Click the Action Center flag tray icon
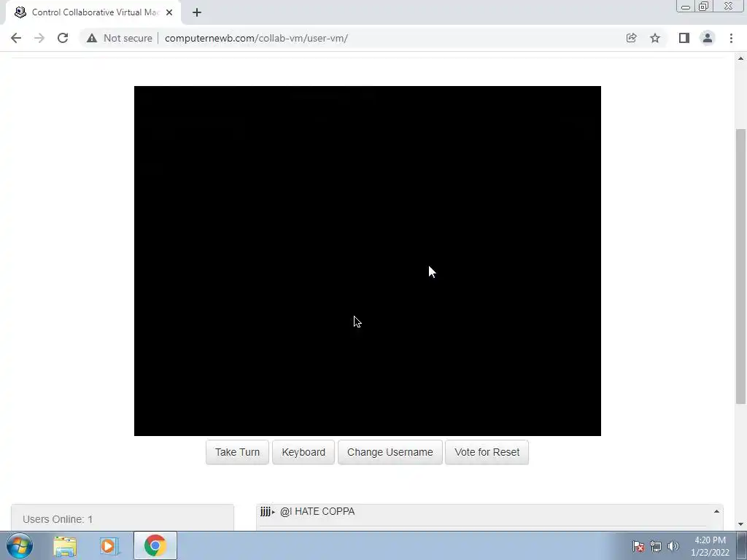 tap(638, 546)
